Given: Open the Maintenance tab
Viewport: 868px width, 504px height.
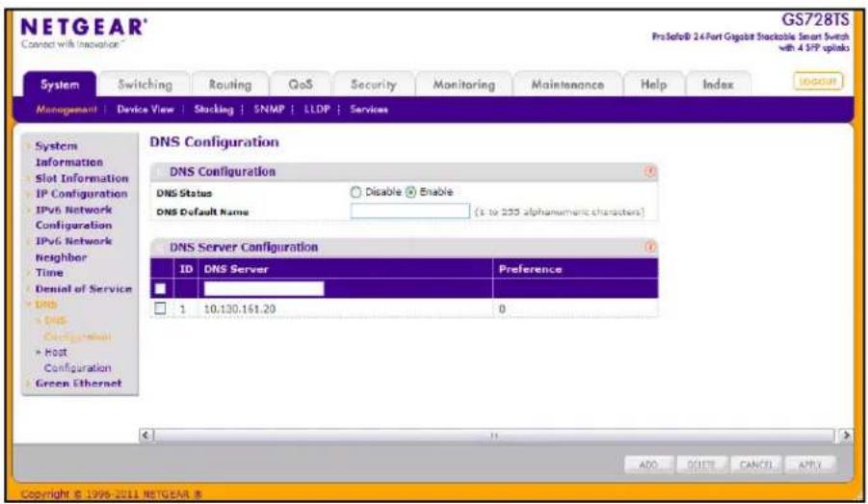Looking at the screenshot, I should coord(567,84).
